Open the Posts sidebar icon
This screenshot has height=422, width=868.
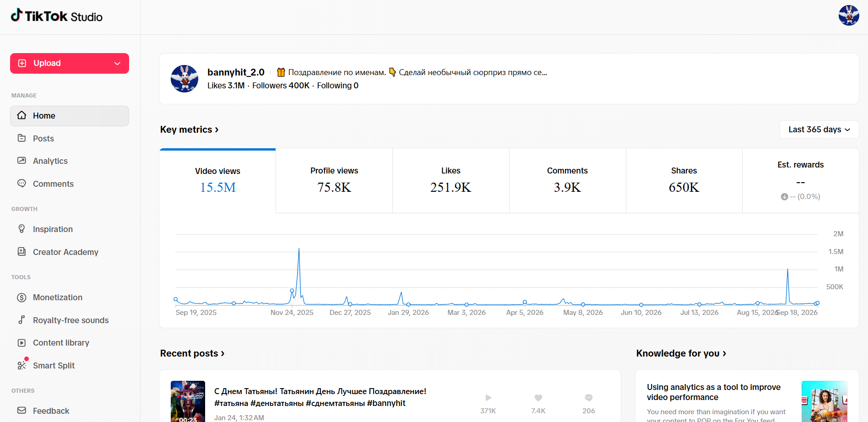[22, 138]
